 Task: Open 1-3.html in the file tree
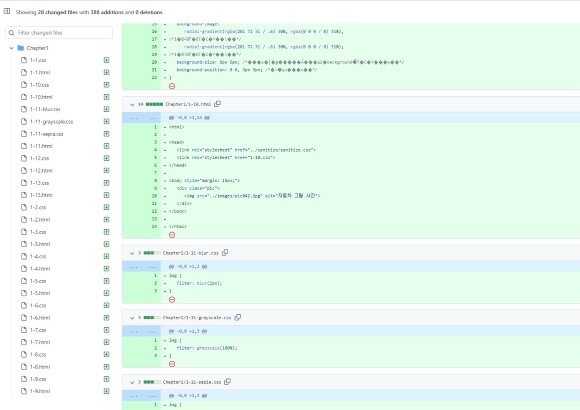[x=40, y=244]
